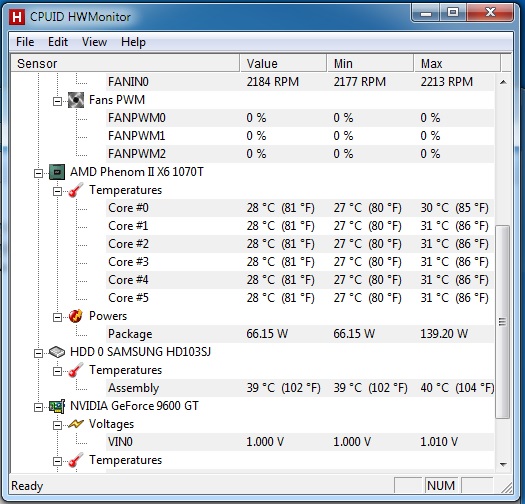Image resolution: width=525 pixels, height=504 pixels.
Task: Open the View menu
Action: pyautogui.click(x=94, y=42)
